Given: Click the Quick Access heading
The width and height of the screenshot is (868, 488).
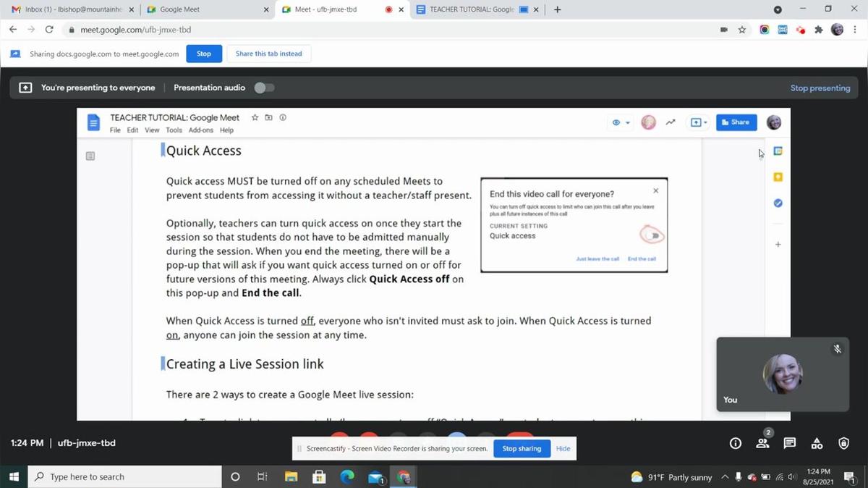Looking at the screenshot, I should [204, 151].
